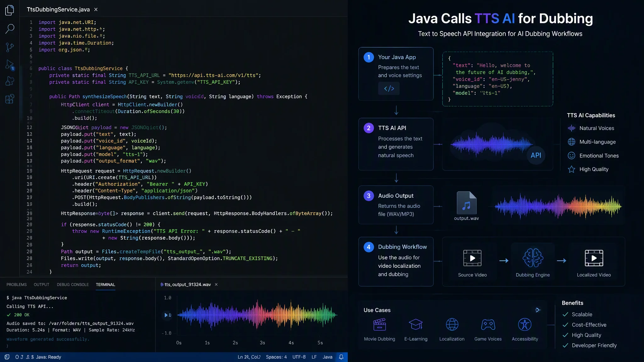Click the E-Learning graduation cap icon
The image size is (644, 362).
[416, 324]
